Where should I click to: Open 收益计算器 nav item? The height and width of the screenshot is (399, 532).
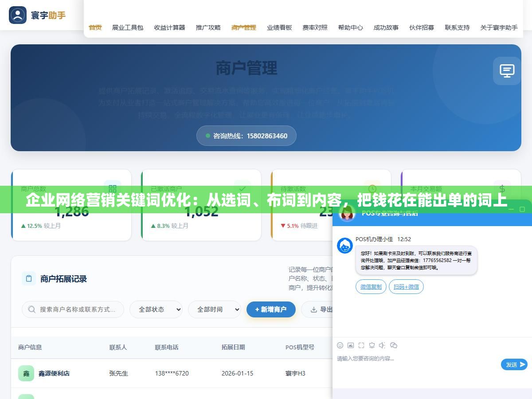pyautogui.click(x=170, y=27)
